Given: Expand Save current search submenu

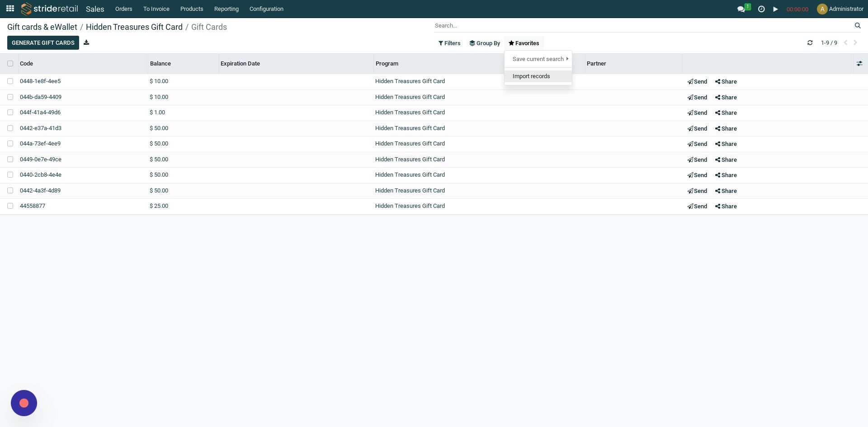Looking at the screenshot, I should click(x=538, y=59).
